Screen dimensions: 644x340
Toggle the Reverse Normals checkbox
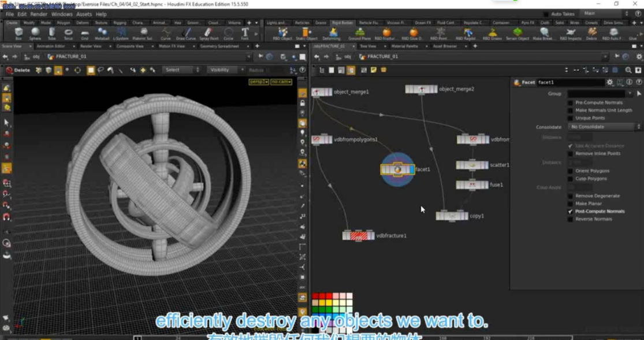(571, 219)
